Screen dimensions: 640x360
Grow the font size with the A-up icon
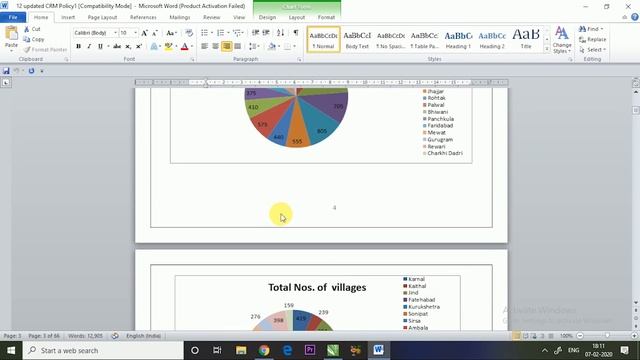(x=144, y=33)
